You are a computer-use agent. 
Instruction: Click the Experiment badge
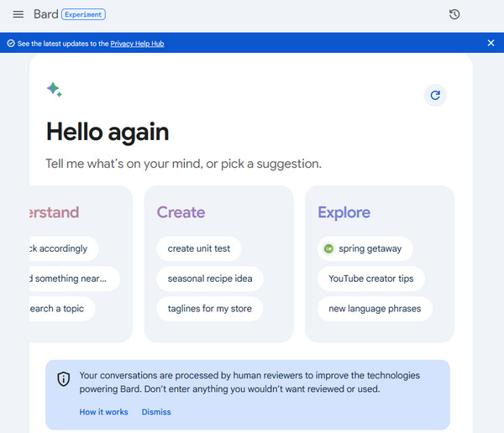83,14
